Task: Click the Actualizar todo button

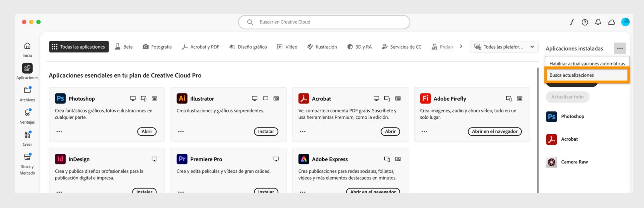Action: (x=568, y=97)
